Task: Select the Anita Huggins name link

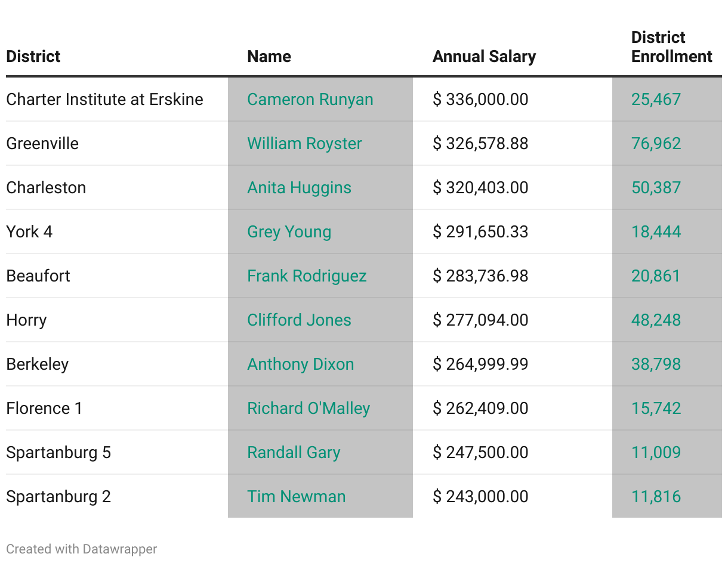Action: point(299,187)
